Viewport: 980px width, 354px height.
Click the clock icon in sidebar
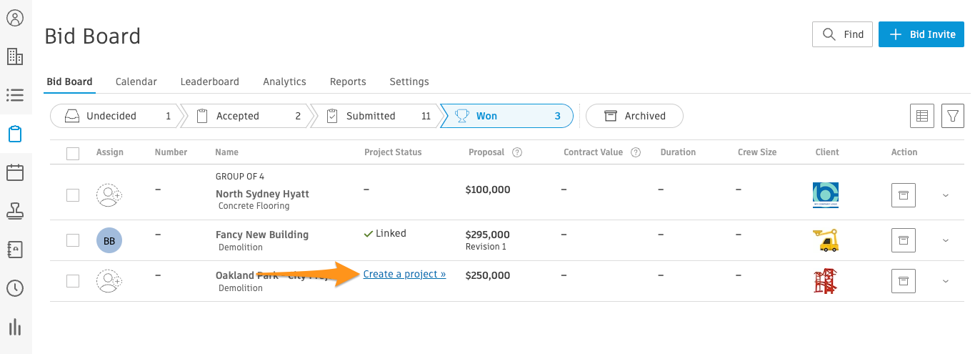point(15,288)
